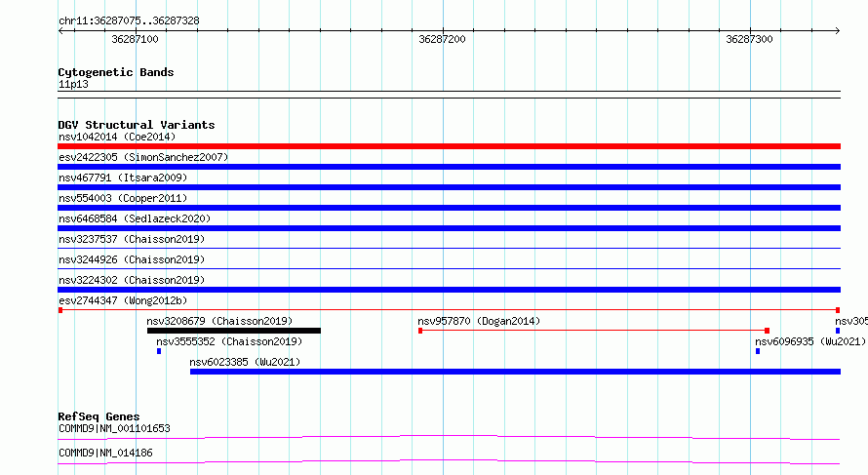This screenshot has height=475, width=868.
Task: Click the nsv1042014 (Coe2014) variant label
Action: [x=117, y=137]
